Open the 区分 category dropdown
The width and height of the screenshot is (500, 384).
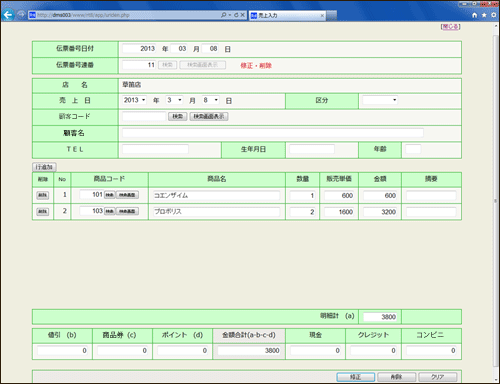point(380,100)
